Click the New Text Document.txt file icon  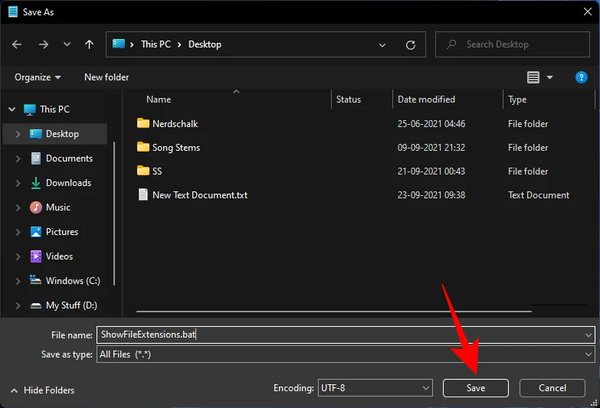[143, 194]
